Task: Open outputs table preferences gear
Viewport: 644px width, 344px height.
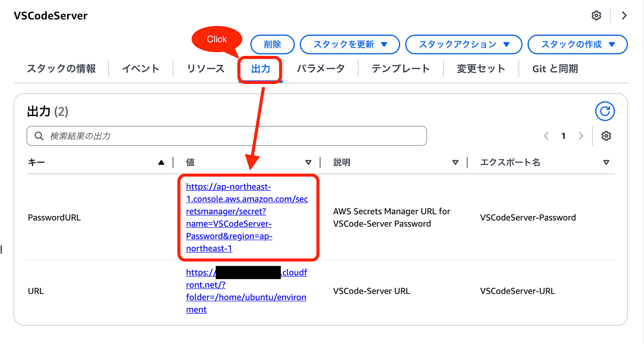Action: coord(606,136)
